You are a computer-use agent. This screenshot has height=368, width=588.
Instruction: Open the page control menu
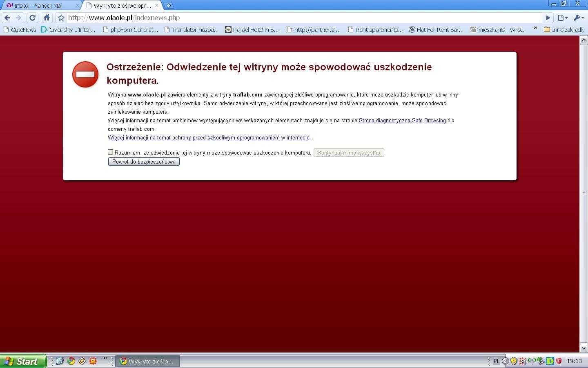point(563,18)
